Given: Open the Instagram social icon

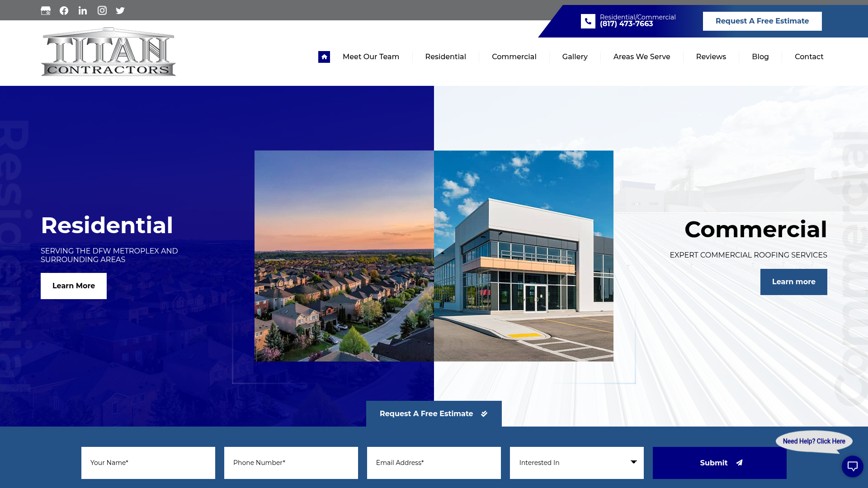Looking at the screenshot, I should coord(102,10).
